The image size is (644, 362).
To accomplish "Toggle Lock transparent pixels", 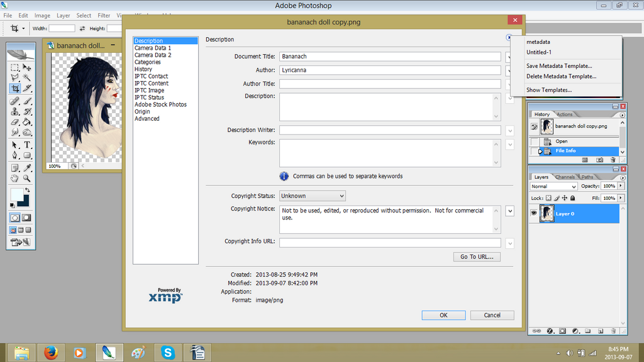I will tap(548, 198).
